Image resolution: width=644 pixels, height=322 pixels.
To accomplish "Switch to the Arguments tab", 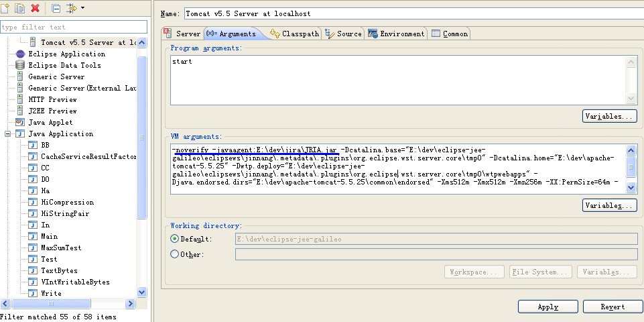I will pyautogui.click(x=233, y=34).
